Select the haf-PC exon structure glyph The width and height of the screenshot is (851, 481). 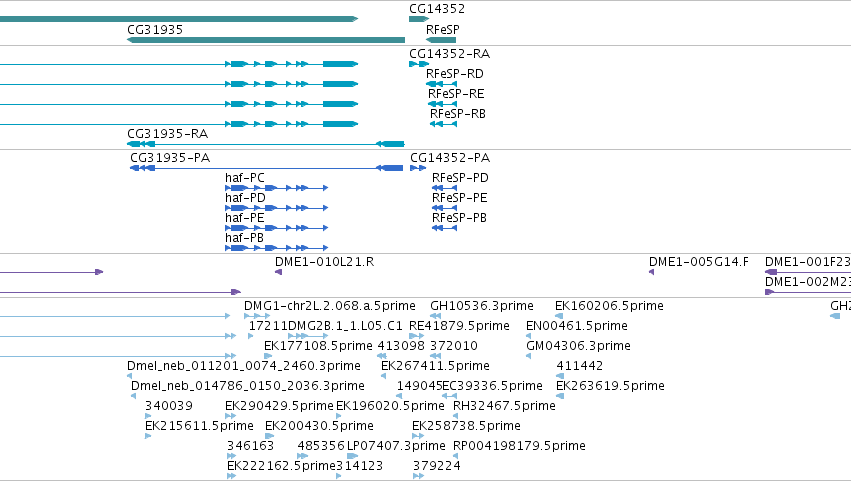(277, 188)
